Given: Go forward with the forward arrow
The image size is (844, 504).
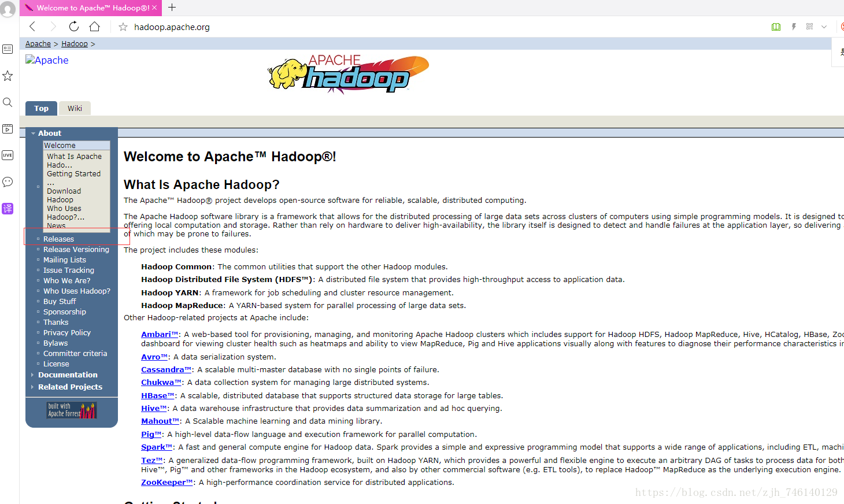Looking at the screenshot, I should click(x=53, y=27).
